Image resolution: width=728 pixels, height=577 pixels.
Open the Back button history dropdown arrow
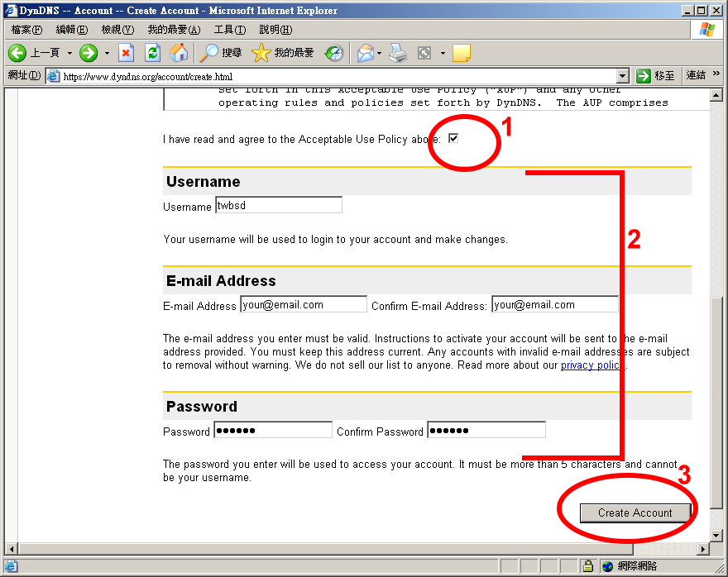[69, 53]
